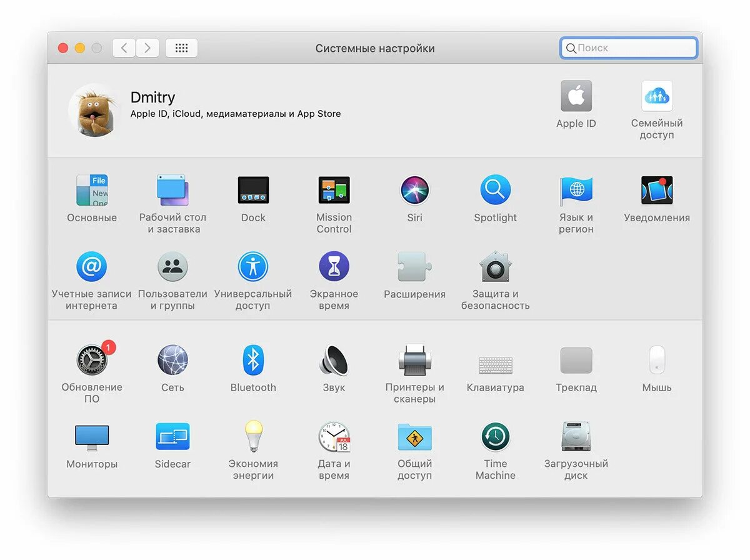Click the red close window button
This screenshot has width=750, height=560.
[63, 48]
